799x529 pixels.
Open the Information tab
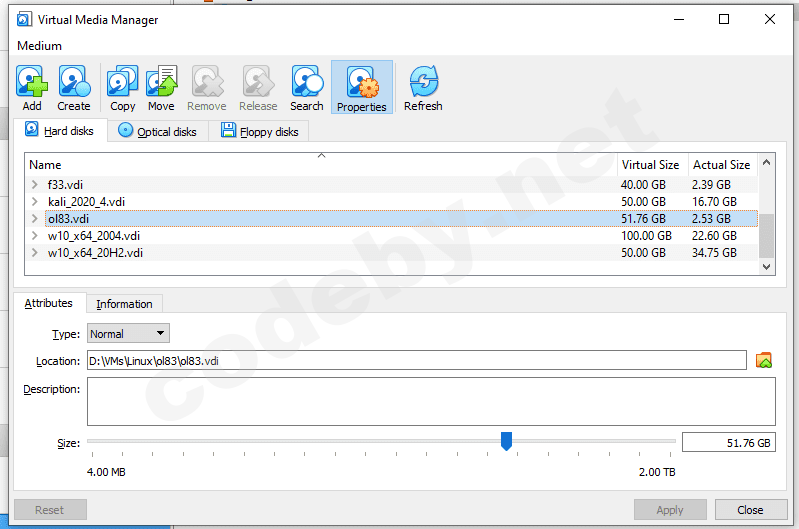pyautogui.click(x=124, y=304)
